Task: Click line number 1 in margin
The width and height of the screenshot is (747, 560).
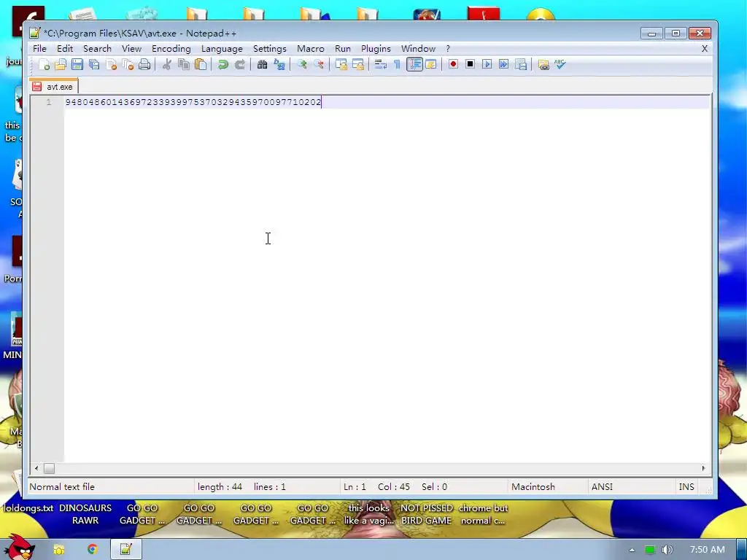Action: 49,102
